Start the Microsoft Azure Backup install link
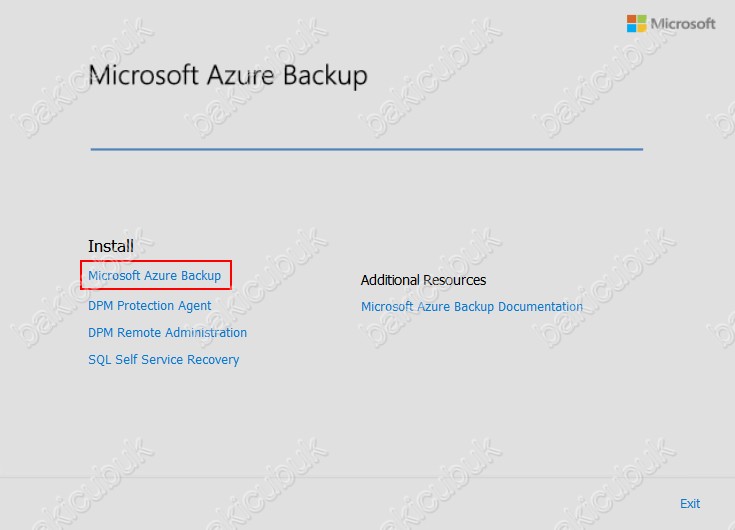The image size is (735, 530). tap(155, 276)
